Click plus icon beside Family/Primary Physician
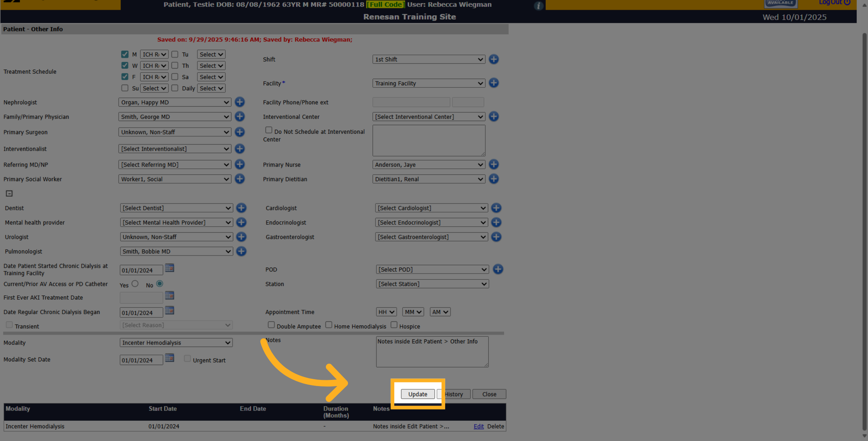The width and height of the screenshot is (868, 441). coord(239,116)
